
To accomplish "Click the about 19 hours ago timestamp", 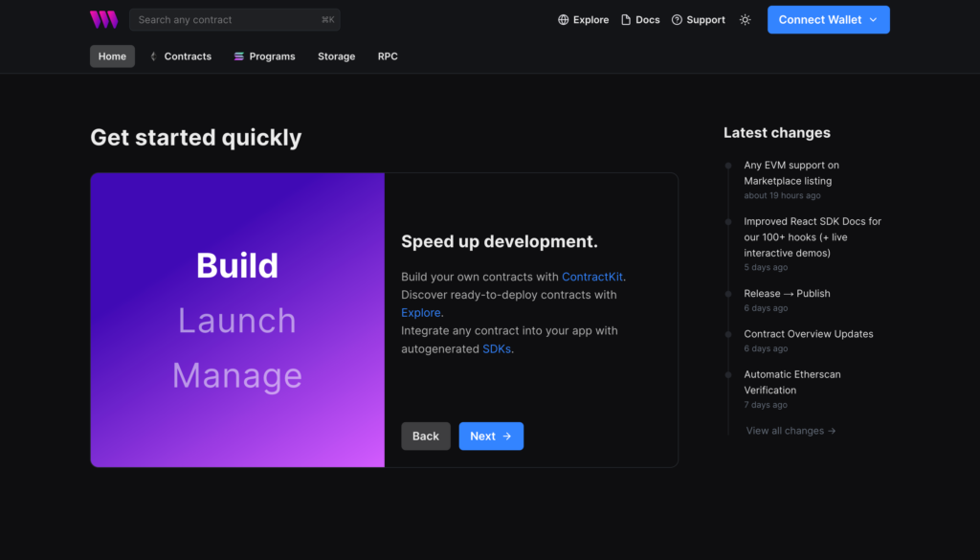I will pos(782,195).
